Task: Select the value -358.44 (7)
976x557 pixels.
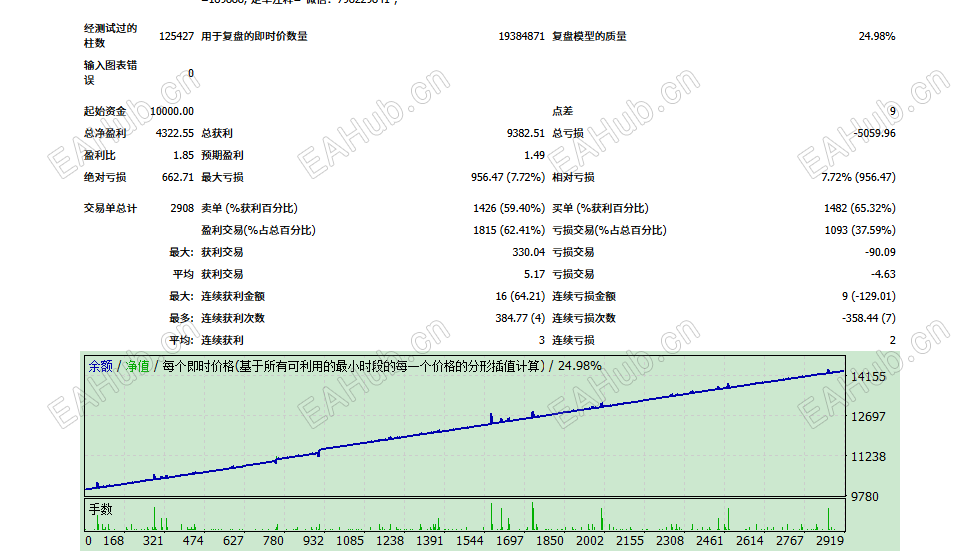Action: pos(868,318)
